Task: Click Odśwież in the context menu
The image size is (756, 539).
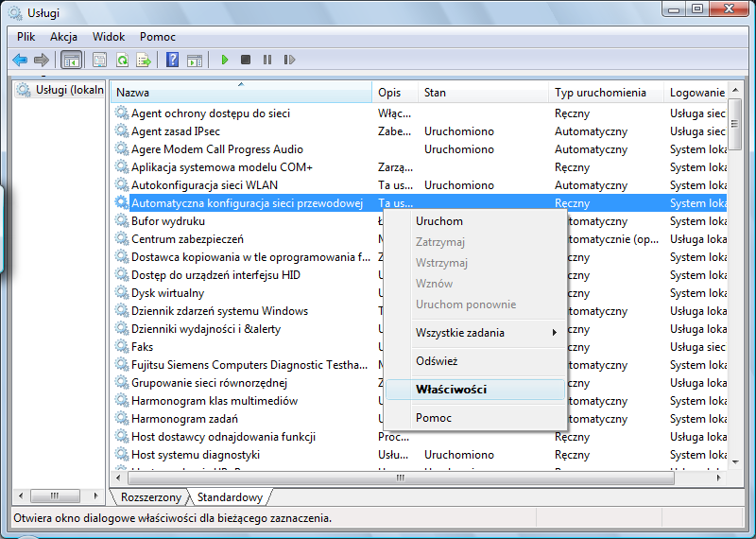Action: tap(437, 361)
